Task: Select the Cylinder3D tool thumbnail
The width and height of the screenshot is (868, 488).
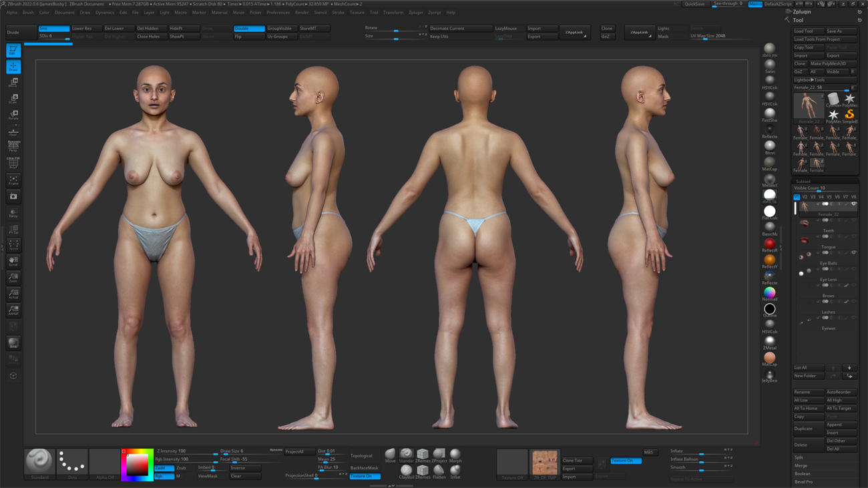Action: point(833,99)
